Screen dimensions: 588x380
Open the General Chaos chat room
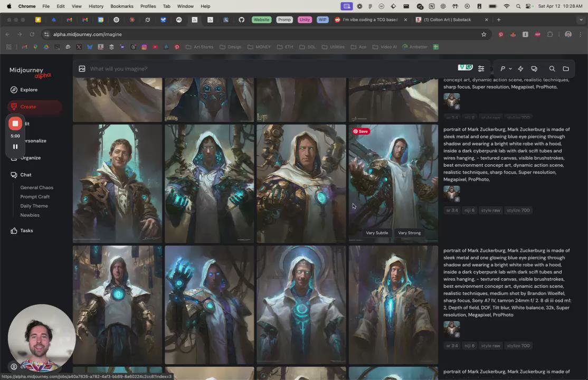(37, 187)
